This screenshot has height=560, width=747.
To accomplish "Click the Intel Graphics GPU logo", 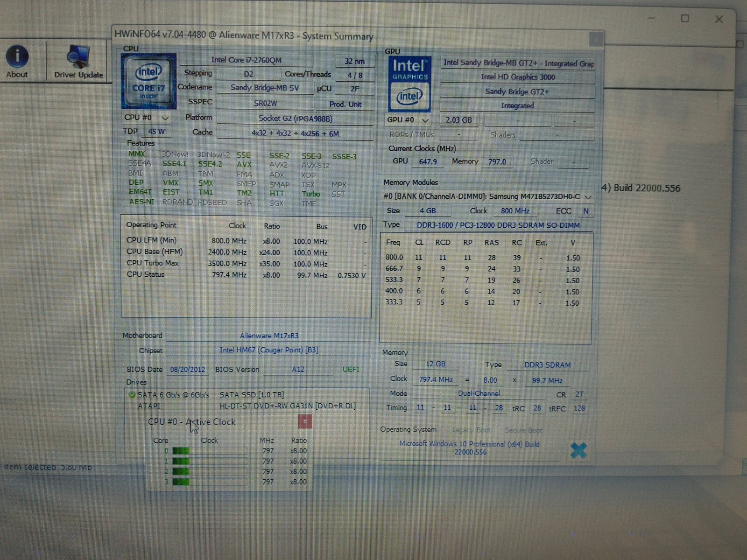I will point(409,84).
